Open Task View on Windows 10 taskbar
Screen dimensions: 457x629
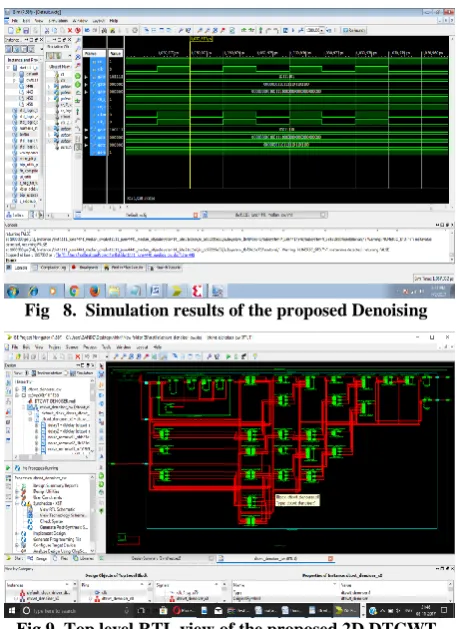pyautogui.click(x=141, y=610)
